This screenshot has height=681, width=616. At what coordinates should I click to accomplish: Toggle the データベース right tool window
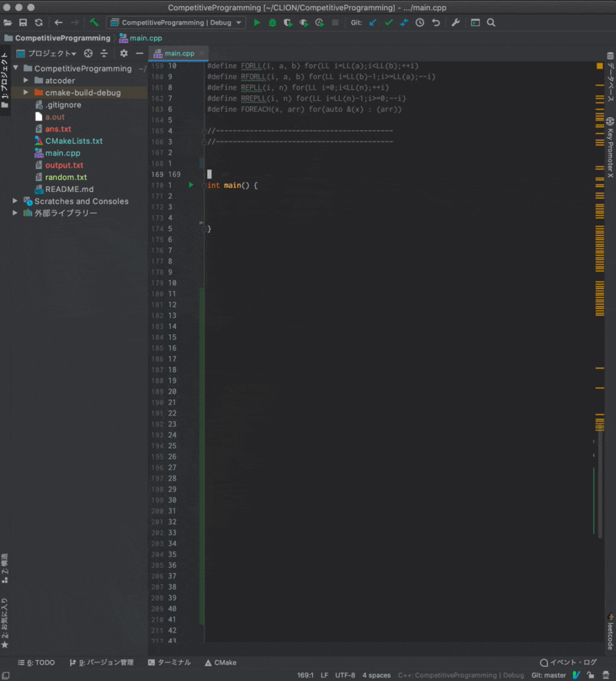[611, 77]
